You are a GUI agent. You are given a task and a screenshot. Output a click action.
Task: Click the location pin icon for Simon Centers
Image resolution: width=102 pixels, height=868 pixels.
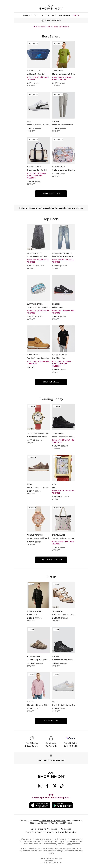tap(51, 756)
